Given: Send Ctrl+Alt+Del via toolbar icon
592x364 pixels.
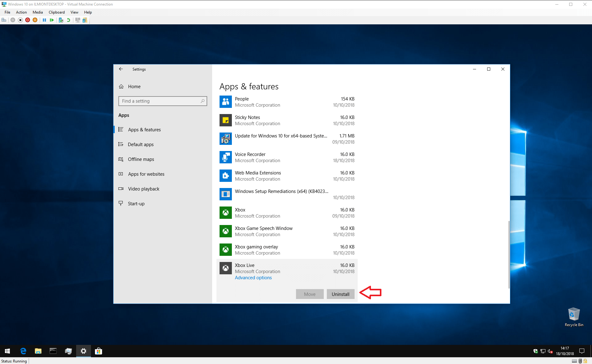Looking at the screenshot, I should tap(4, 20).
